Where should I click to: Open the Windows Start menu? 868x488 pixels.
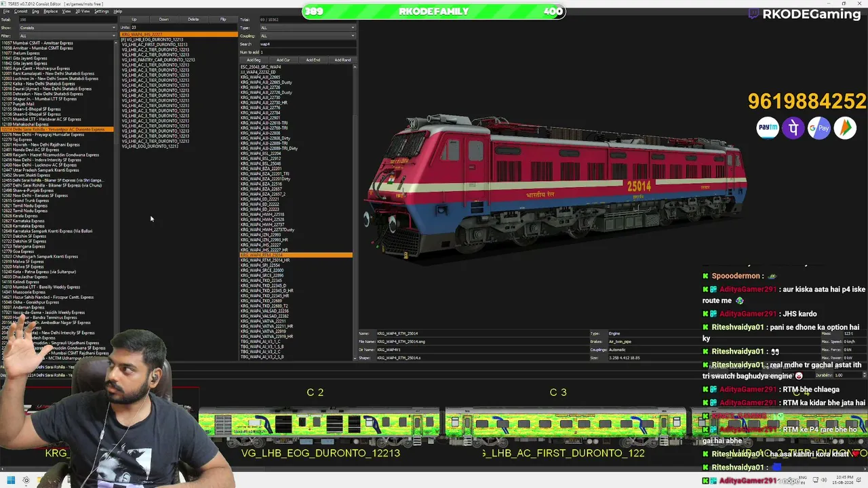[x=10, y=481]
